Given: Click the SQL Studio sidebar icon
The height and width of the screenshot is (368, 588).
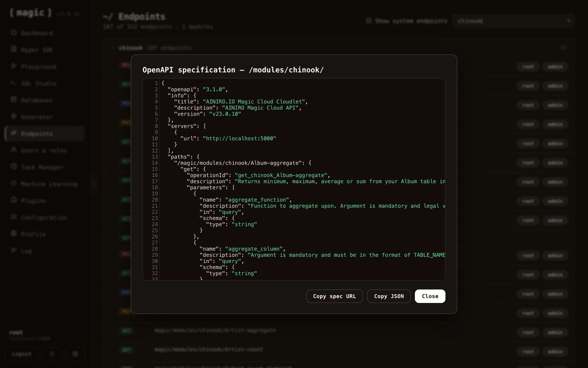Looking at the screenshot, I should point(14,83).
